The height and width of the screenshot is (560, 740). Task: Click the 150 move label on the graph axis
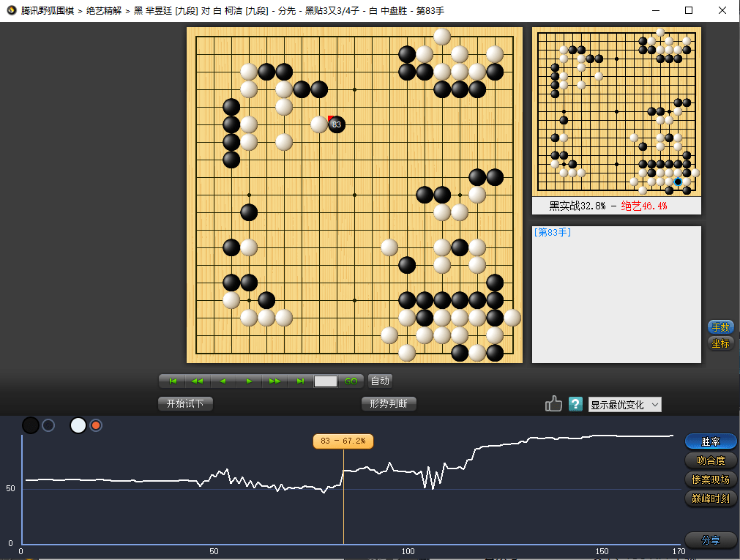(602, 551)
